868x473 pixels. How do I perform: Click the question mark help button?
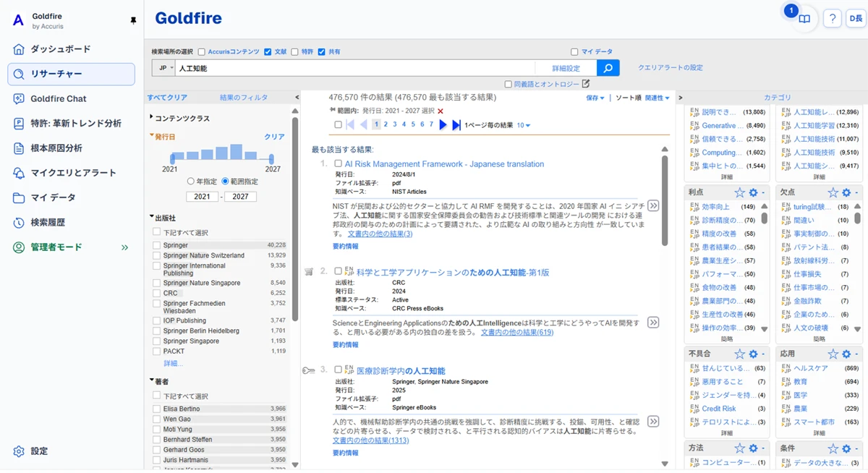pyautogui.click(x=832, y=20)
